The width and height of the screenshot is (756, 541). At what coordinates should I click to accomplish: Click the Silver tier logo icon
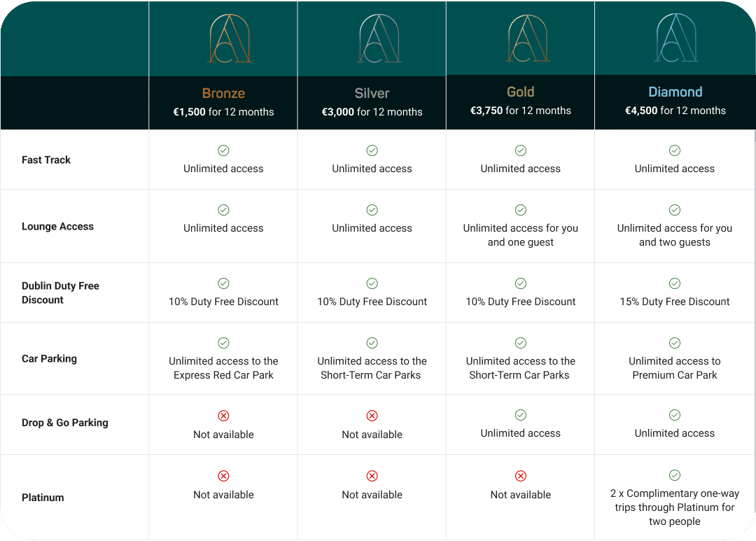pos(379,38)
